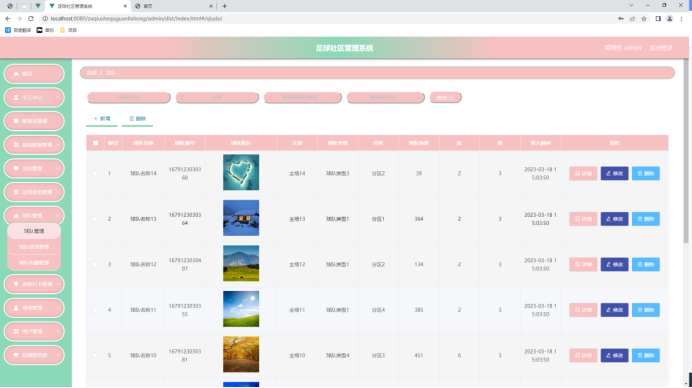Click the cell showing heat value 451
Screen dimensions: 692x388
(x=419, y=355)
